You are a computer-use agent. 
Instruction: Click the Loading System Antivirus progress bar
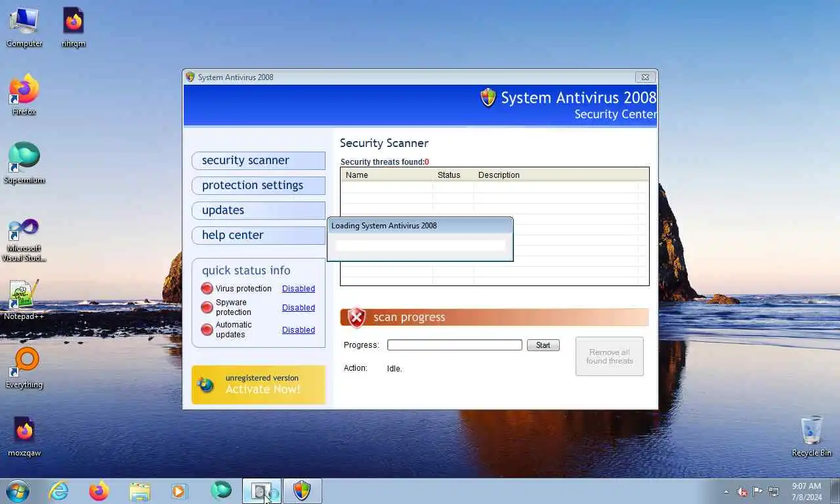point(421,245)
